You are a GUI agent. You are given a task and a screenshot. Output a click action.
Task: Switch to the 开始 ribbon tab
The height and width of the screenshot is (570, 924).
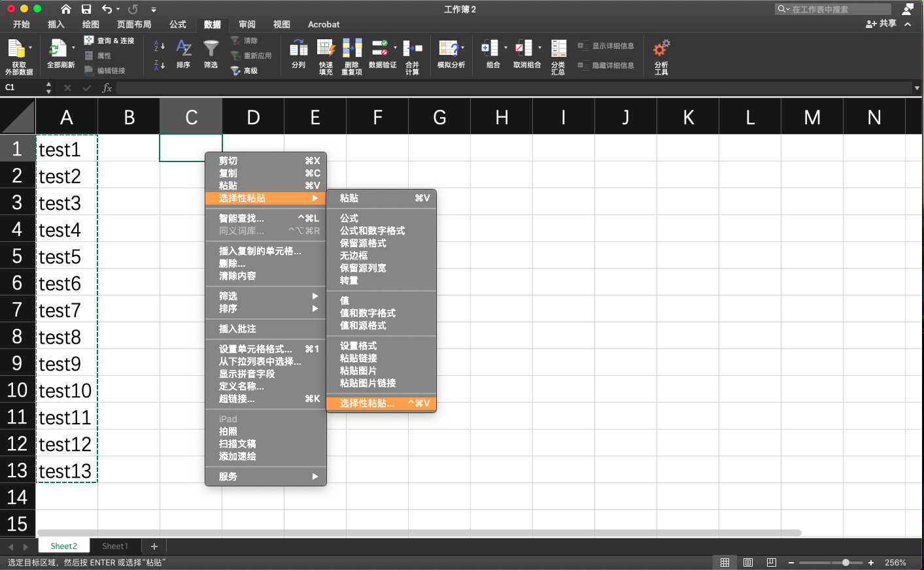[x=22, y=24]
